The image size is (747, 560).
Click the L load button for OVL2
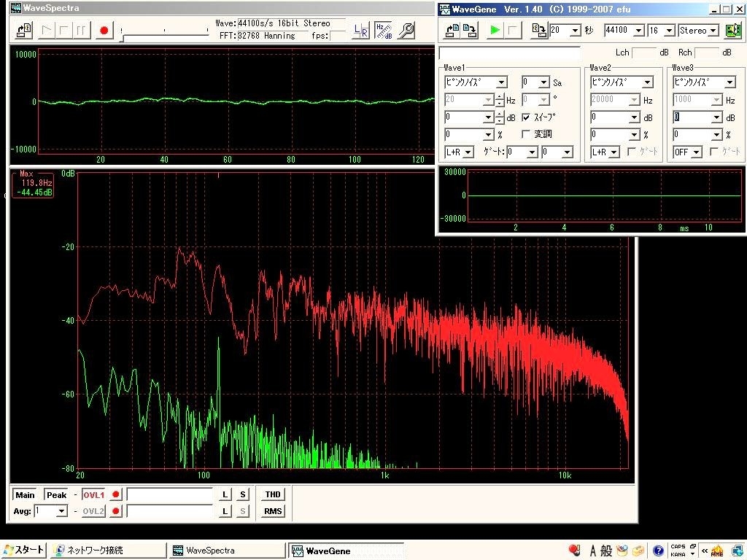tap(225, 511)
